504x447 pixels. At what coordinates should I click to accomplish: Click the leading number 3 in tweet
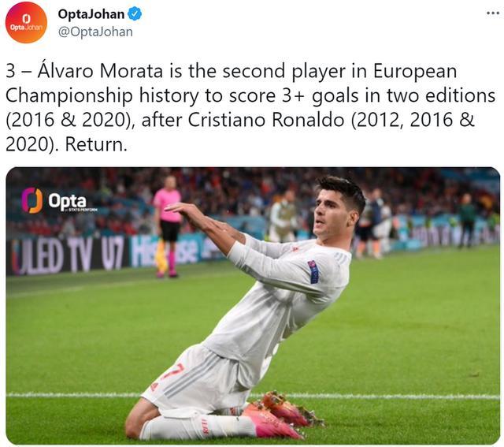(x=10, y=71)
